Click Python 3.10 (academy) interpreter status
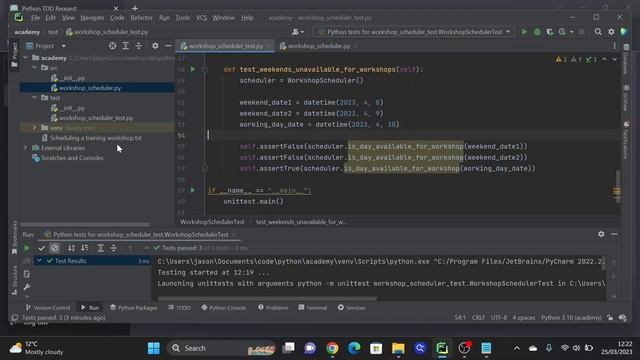This screenshot has height=360, width=640. point(571,318)
